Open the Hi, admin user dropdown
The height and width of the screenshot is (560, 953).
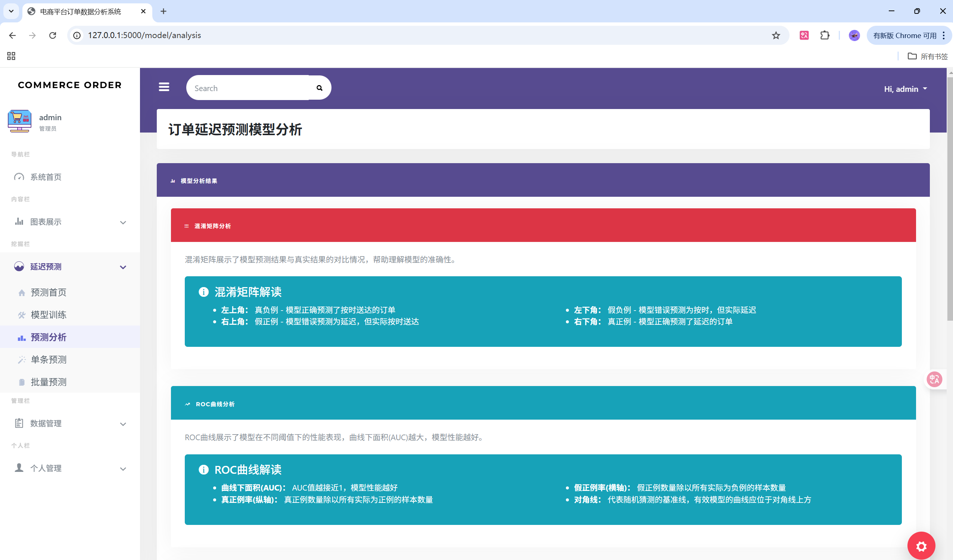coord(905,89)
